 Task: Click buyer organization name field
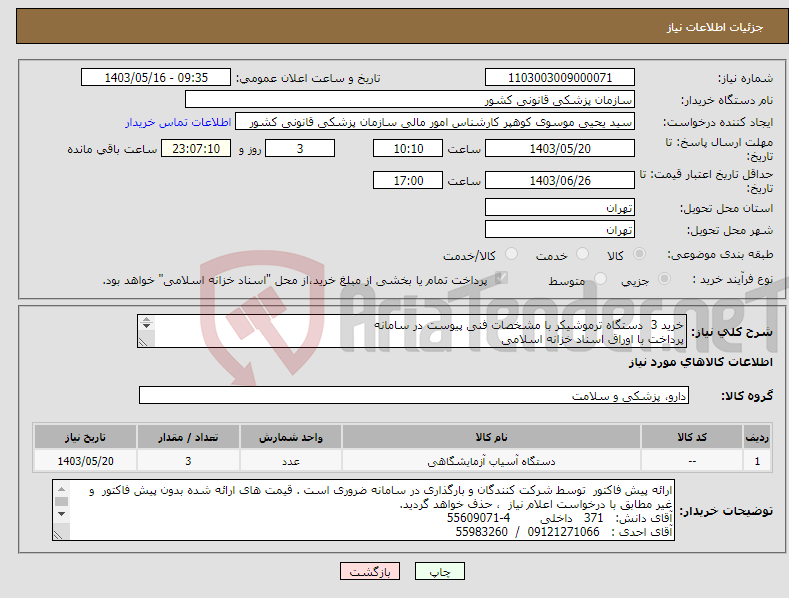point(410,100)
